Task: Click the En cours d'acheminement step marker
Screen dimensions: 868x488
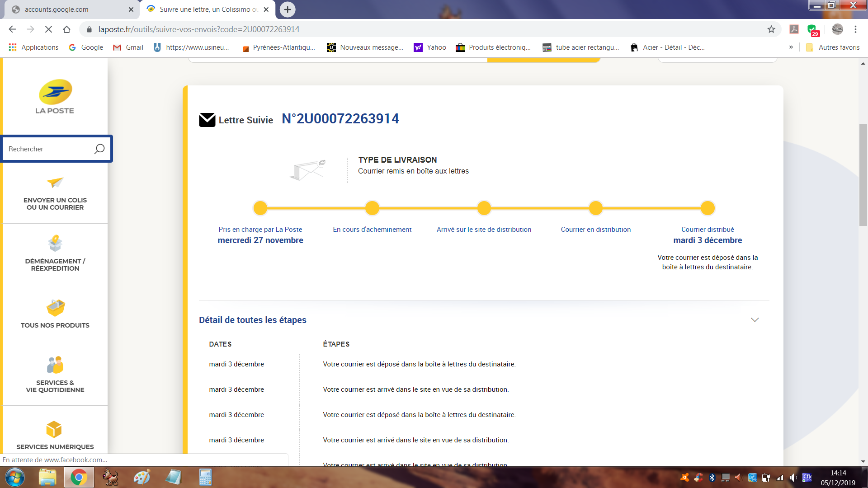Action: (x=372, y=208)
